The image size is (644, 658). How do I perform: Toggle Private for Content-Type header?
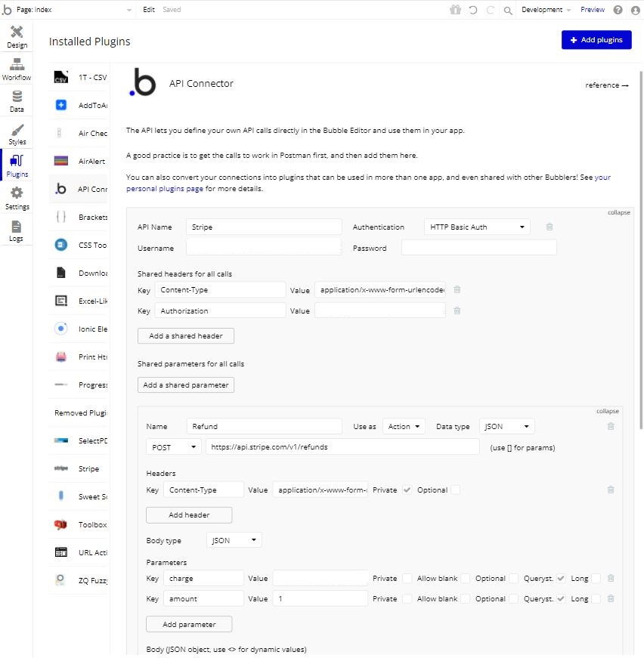click(x=407, y=490)
